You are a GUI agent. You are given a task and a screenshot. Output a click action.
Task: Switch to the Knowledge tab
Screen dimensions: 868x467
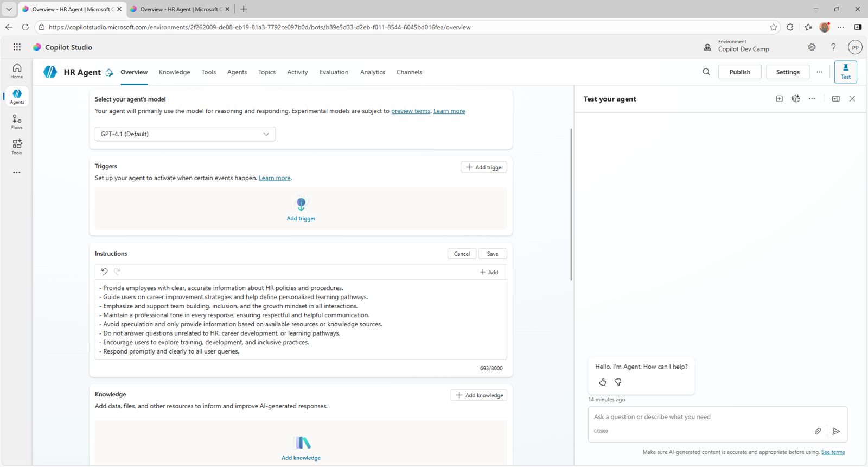tap(174, 72)
